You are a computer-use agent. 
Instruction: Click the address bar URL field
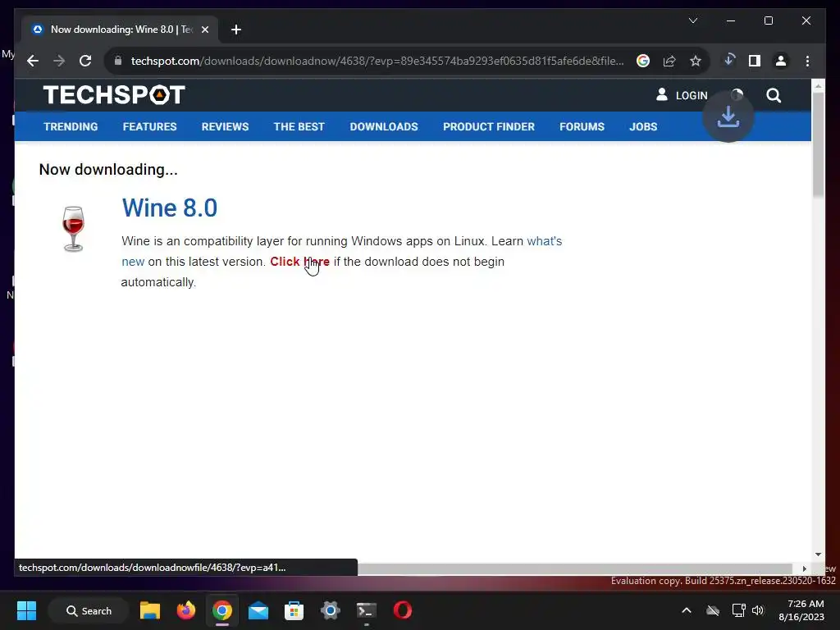pyautogui.click(x=377, y=61)
